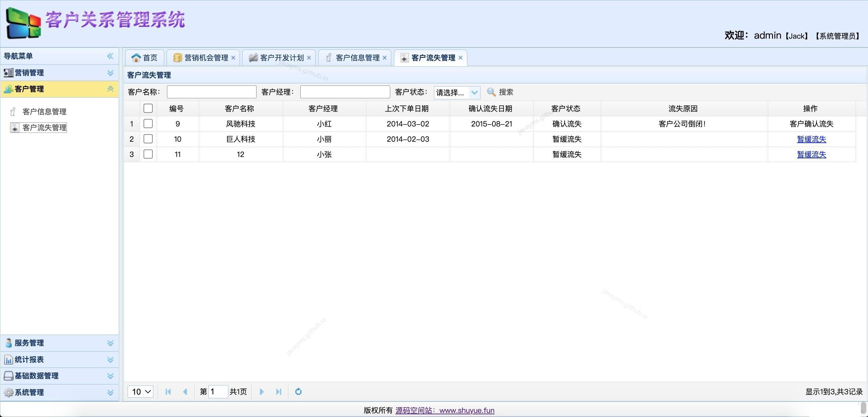This screenshot has width=868, height=417.
Task: Select the 搜索 magnifier icon
Action: tap(491, 92)
